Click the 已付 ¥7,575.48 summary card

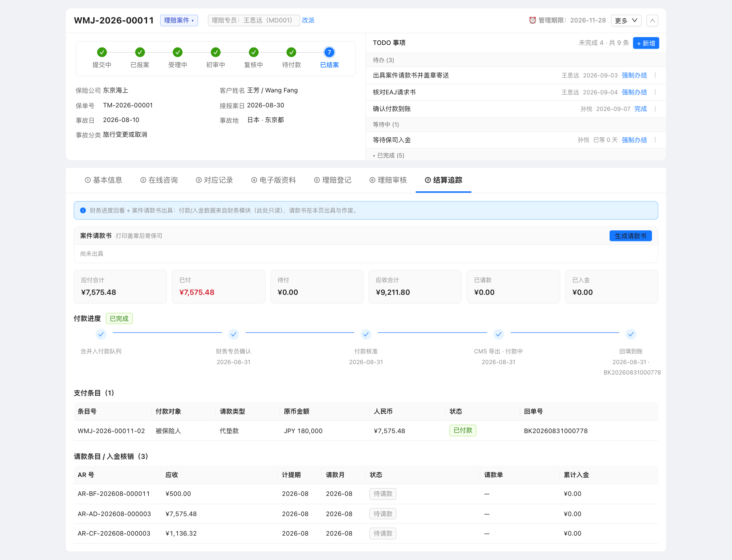point(219,287)
